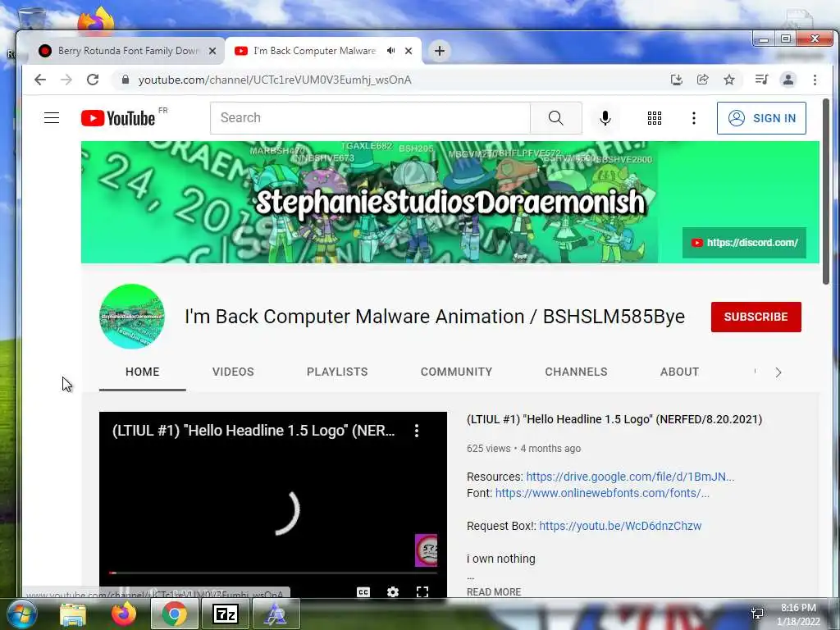Close the Berry Rotunda Font Family tab
Image resolution: width=840 pixels, height=630 pixels.
(212, 51)
